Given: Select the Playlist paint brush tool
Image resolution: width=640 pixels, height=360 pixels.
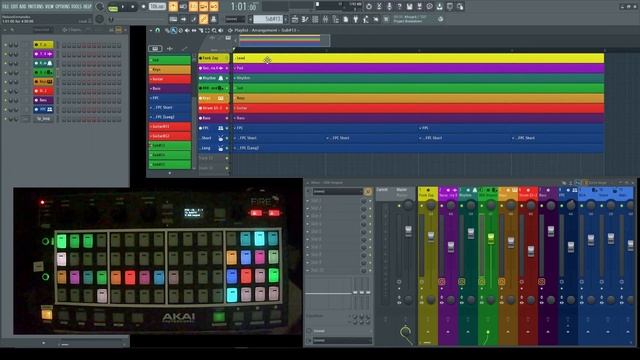Looking at the screenshot, I should point(173,30).
